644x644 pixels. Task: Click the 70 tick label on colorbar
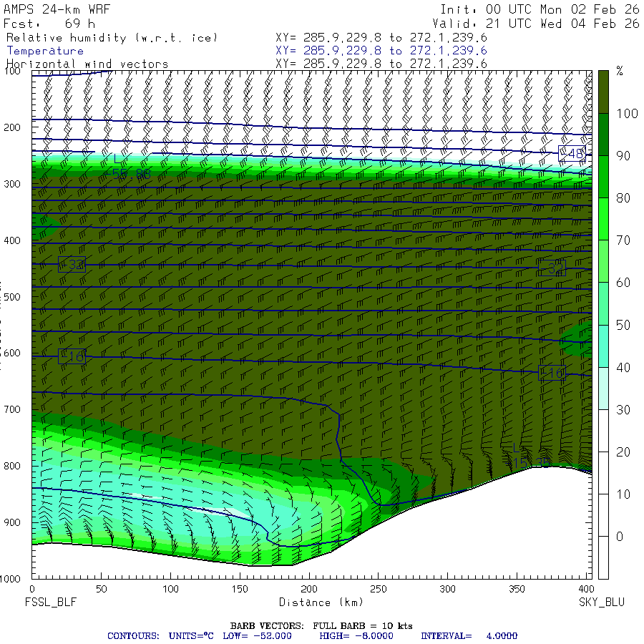click(623, 240)
